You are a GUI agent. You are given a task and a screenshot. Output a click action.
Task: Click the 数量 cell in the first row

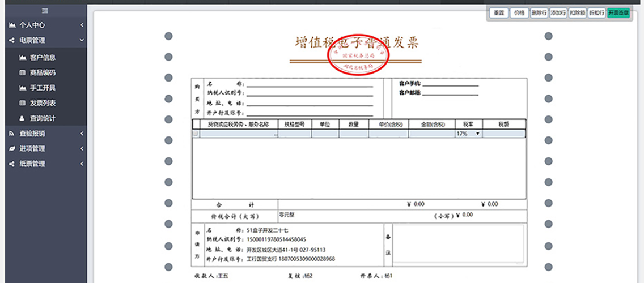[x=354, y=134]
